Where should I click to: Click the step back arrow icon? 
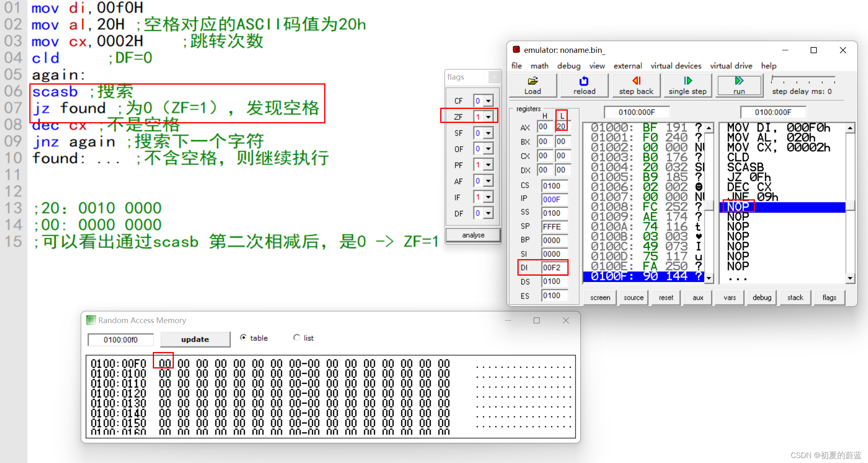tap(636, 80)
